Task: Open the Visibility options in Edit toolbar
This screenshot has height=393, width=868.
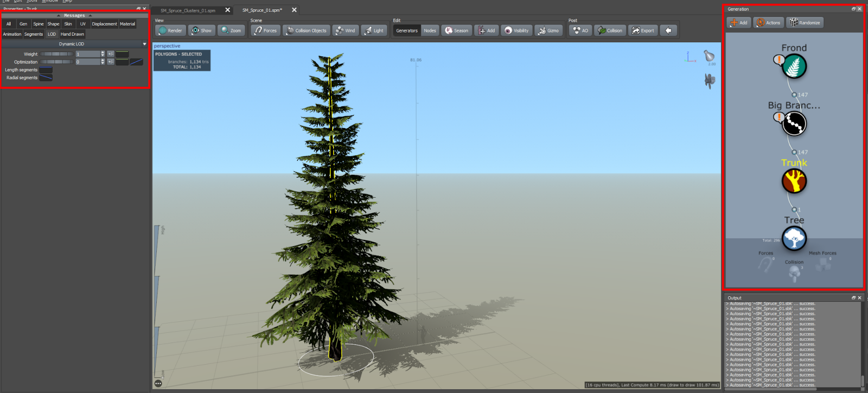Action: click(x=516, y=30)
